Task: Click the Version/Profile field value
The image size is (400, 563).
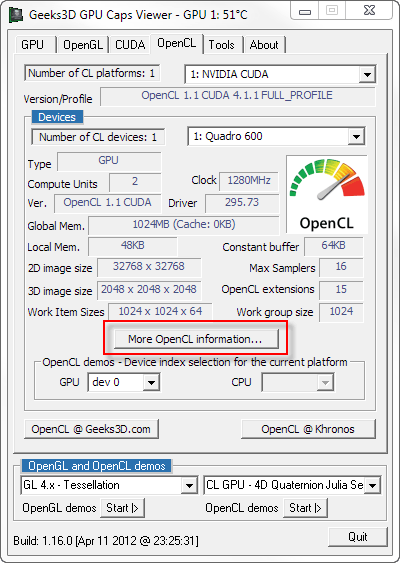Action: point(238,96)
